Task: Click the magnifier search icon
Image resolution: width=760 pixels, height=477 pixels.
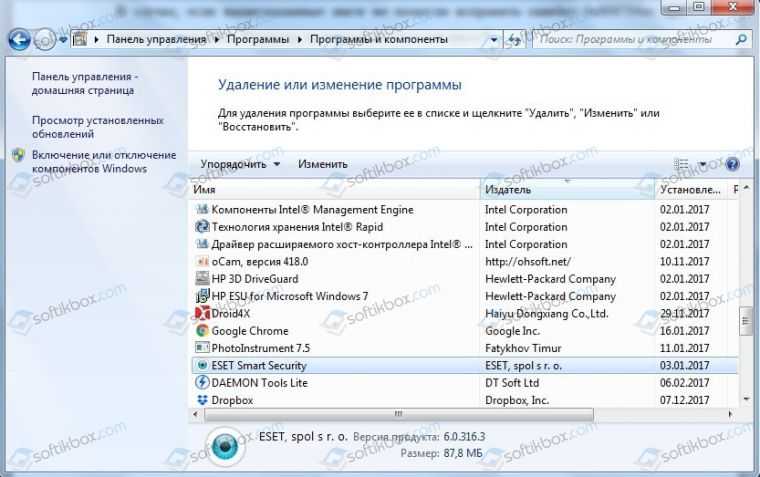Action: coord(741,39)
